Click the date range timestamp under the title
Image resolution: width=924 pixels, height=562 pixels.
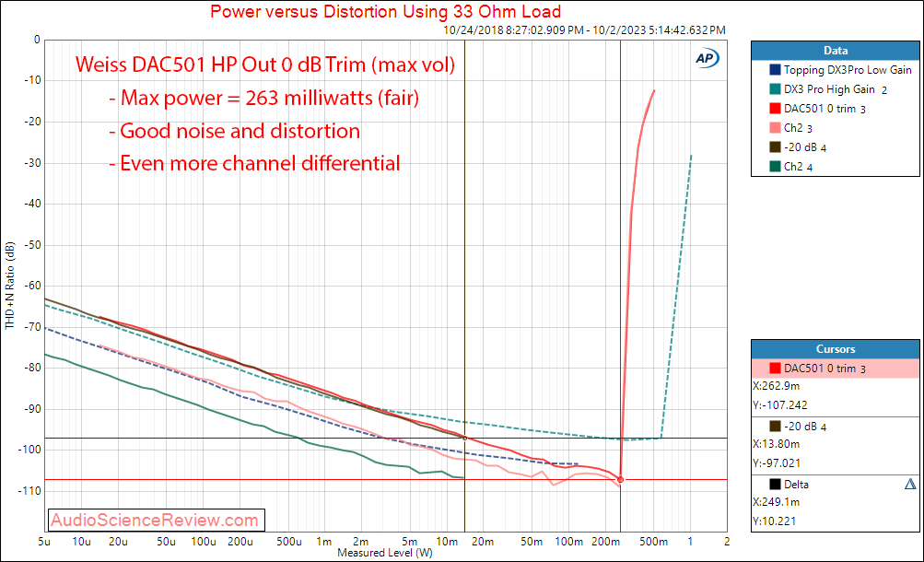point(585,30)
